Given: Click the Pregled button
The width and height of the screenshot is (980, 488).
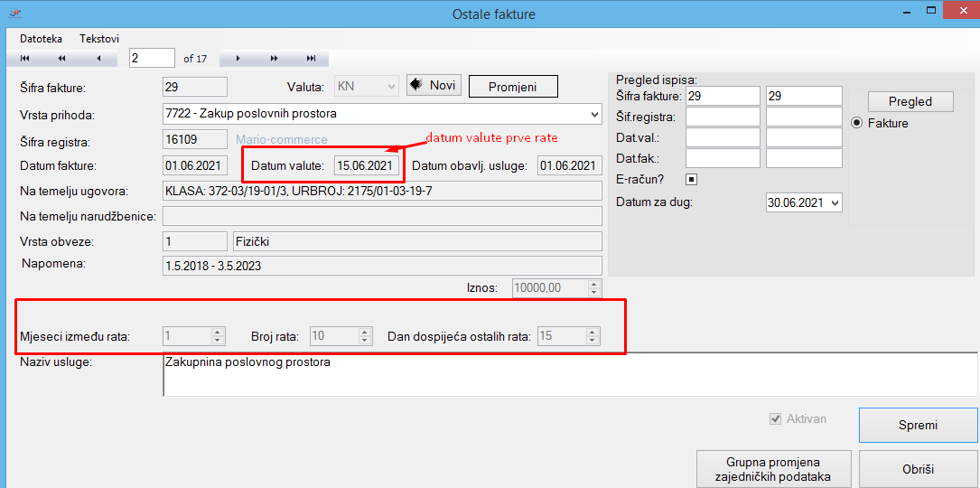Looking at the screenshot, I should (910, 101).
